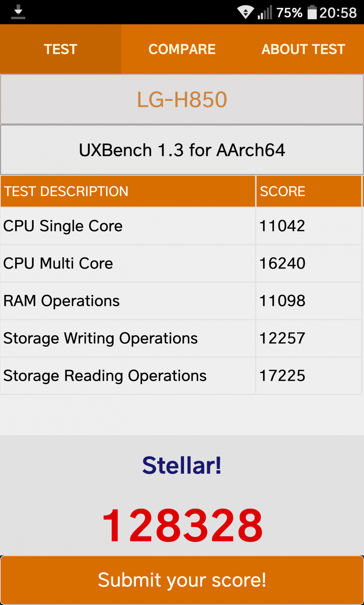The width and height of the screenshot is (364, 605).
Task: Tap the SCORE column header
Action: [309, 191]
